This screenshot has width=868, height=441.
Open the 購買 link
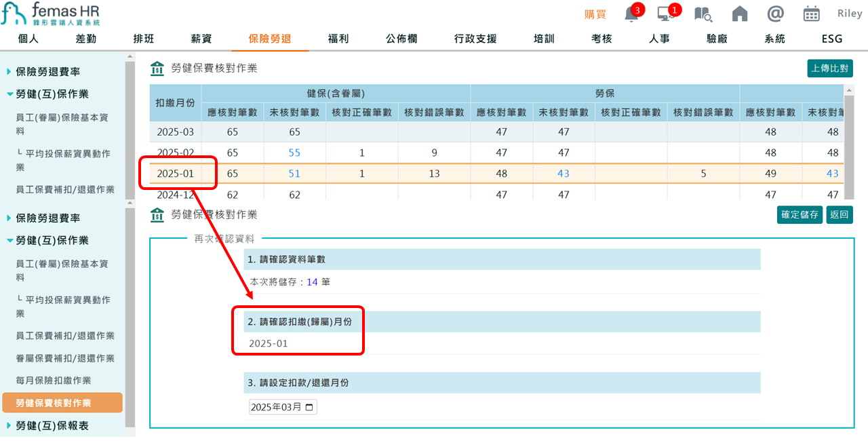[x=595, y=13]
